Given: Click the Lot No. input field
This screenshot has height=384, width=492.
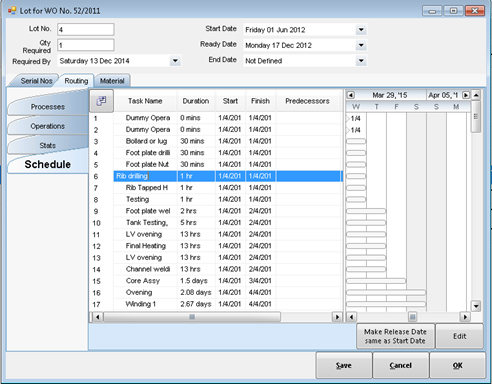Looking at the screenshot, I should click(86, 29).
